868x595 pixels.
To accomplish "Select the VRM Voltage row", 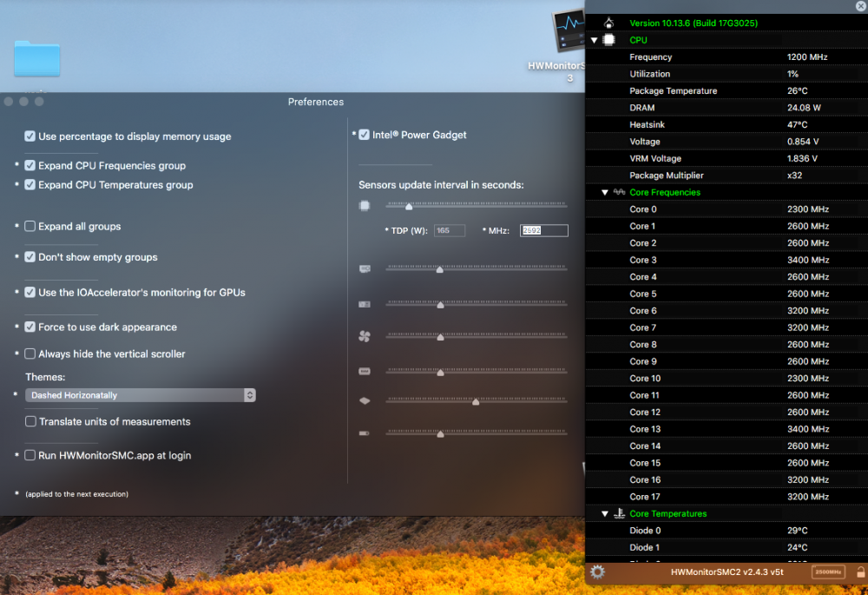I will pyautogui.click(x=727, y=158).
